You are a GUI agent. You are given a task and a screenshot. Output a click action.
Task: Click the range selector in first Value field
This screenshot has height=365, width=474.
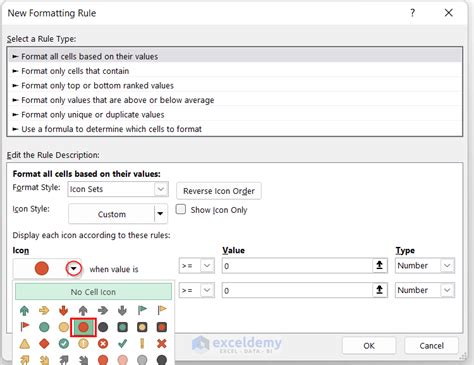point(379,266)
